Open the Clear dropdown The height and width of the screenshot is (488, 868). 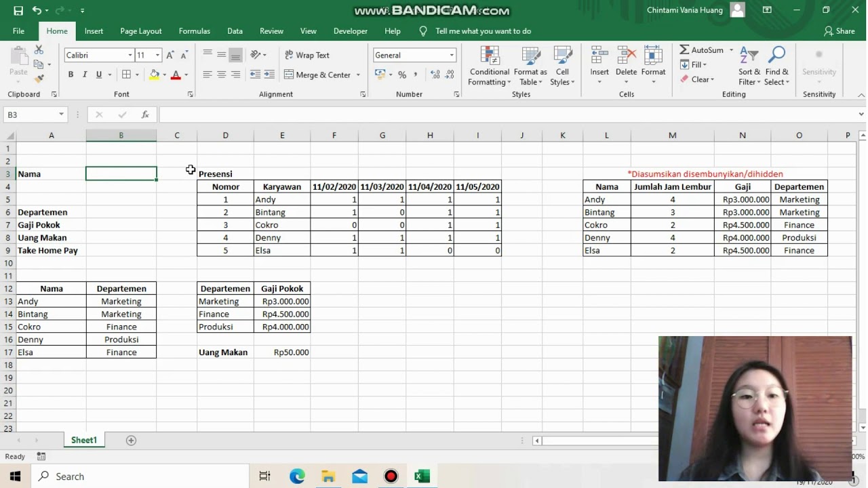(x=697, y=79)
